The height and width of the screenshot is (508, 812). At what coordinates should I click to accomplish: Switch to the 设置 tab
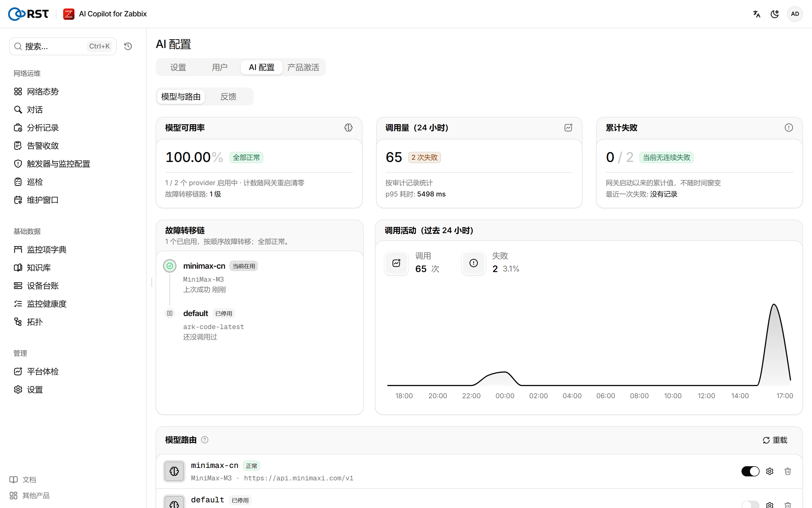178,67
